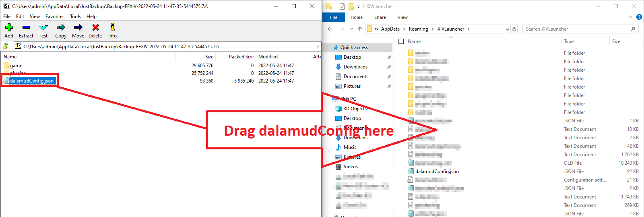Screen dimensions: 644x217
Task: Sort Explorer files by Size column
Action: tap(616, 41)
